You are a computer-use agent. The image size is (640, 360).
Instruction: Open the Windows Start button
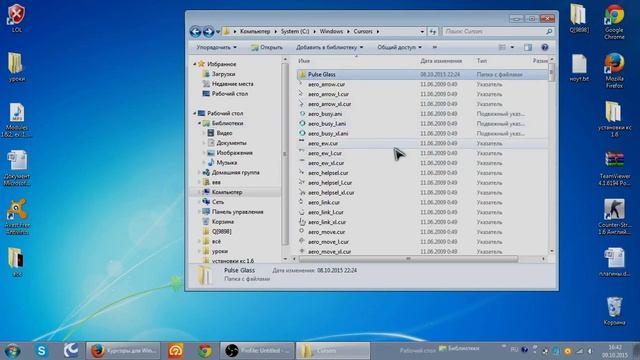tap(12, 351)
